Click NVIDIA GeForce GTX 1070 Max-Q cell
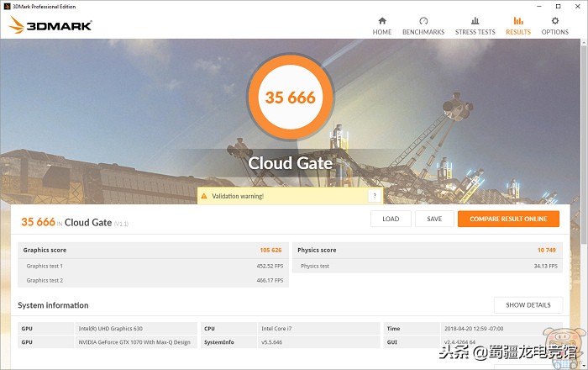588x370 pixels. pyautogui.click(x=134, y=342)
